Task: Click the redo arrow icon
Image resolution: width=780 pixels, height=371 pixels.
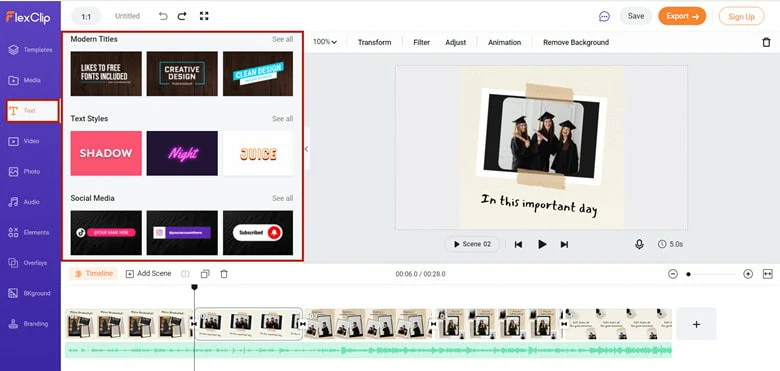Action: click(182, 16)
